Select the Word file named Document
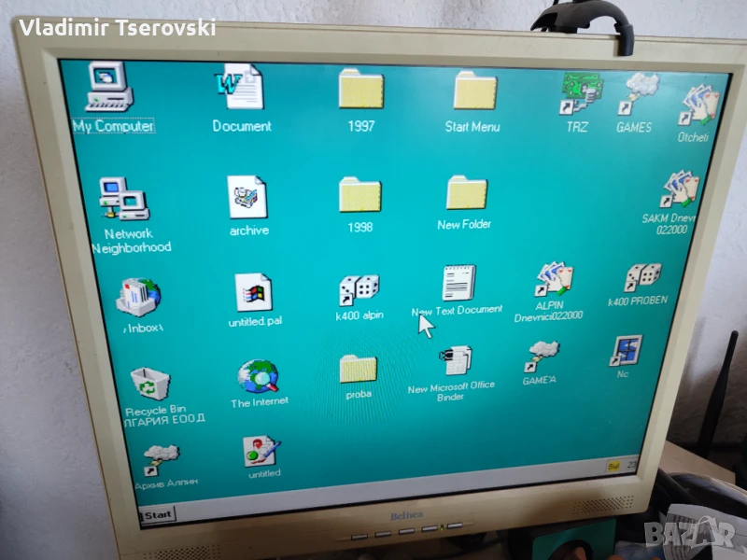 (240, 89)
